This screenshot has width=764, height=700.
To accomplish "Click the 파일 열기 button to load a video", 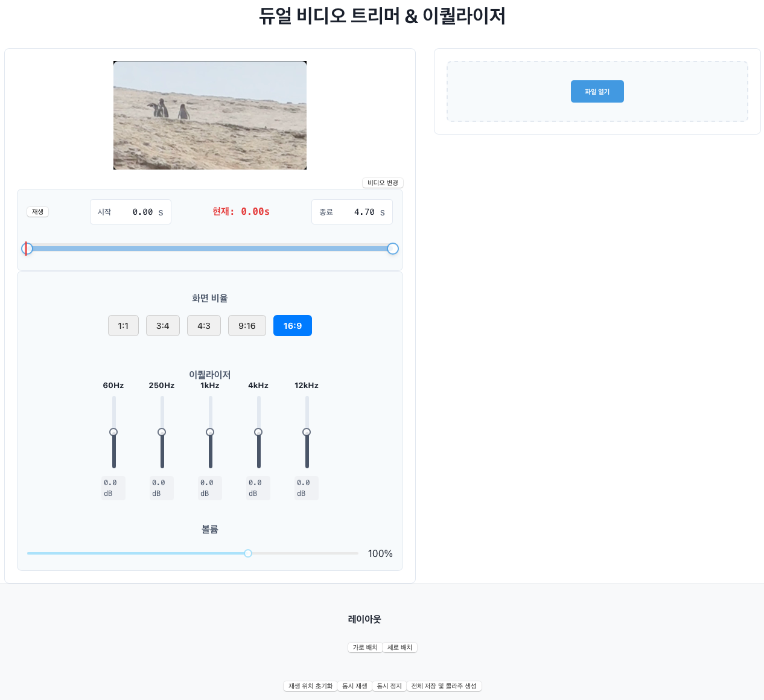I will coord(597,91).
